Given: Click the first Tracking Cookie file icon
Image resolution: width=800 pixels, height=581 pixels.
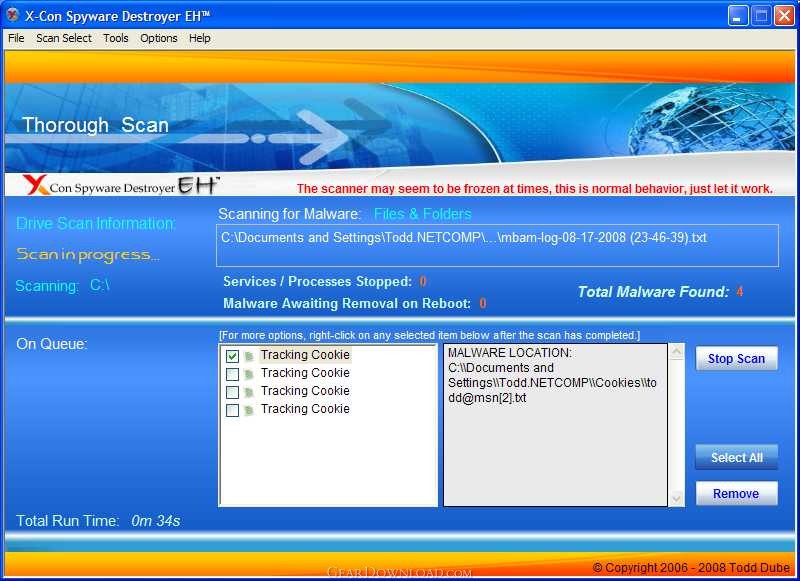Looking at the screenshot, I should pos(249,356).
